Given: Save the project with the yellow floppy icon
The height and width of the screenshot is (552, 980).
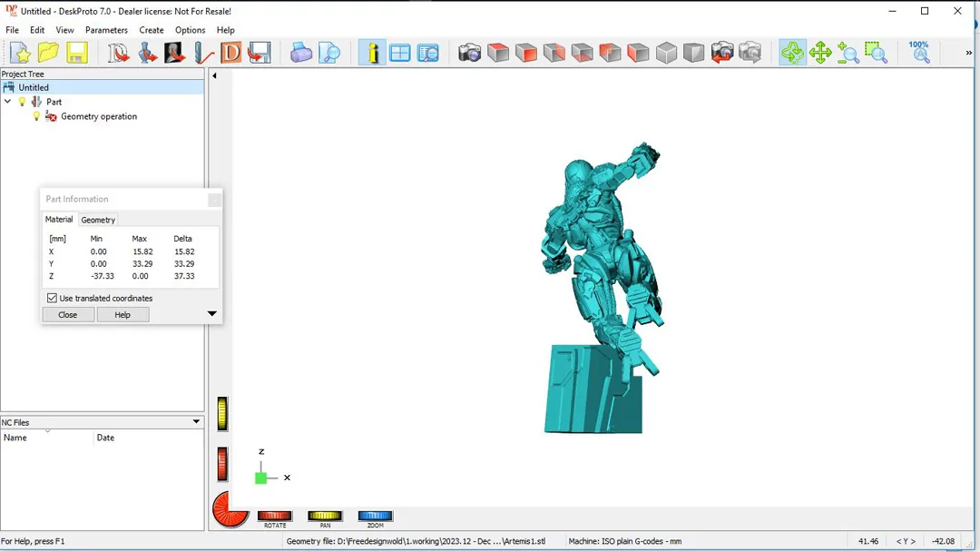Looking at the screenshot, I should (77, 53).
